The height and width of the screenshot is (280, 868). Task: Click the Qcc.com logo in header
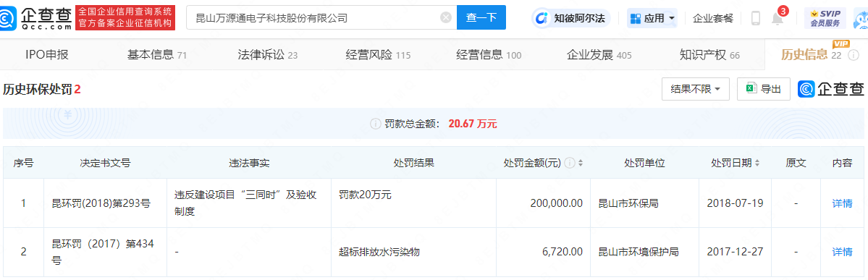coord(36,17)
